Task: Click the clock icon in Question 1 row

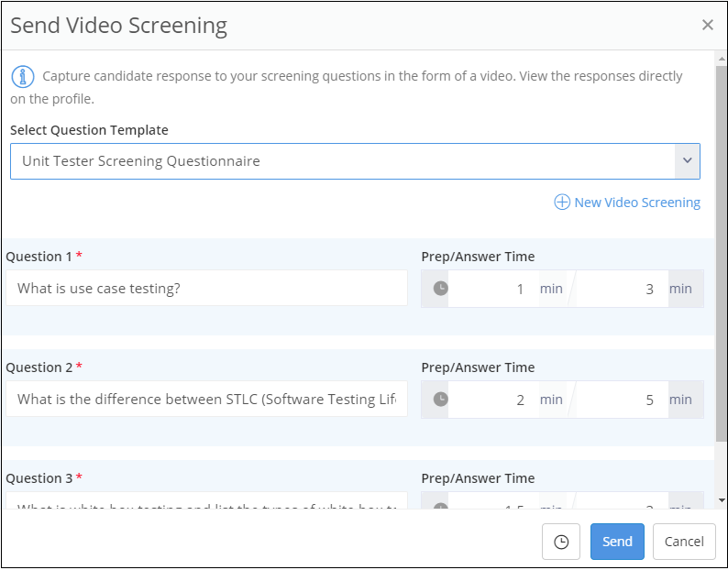Action: [440, 289]
